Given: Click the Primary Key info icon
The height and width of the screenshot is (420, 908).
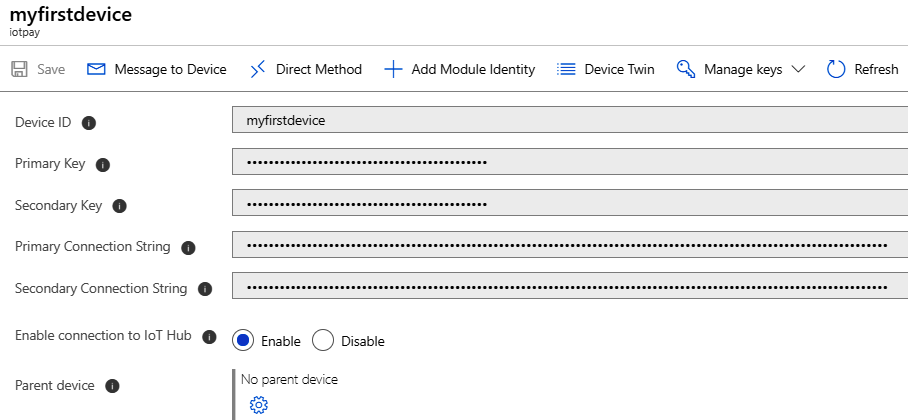Looking at the screenshot, I should 102,164.
